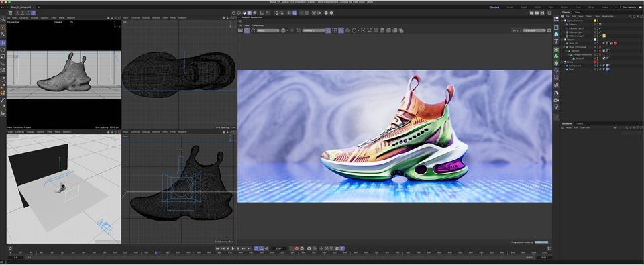Viewport: 644px width, 265px height.
Task: Select the Move tool in left toolbar
Action: pos(3,43)
